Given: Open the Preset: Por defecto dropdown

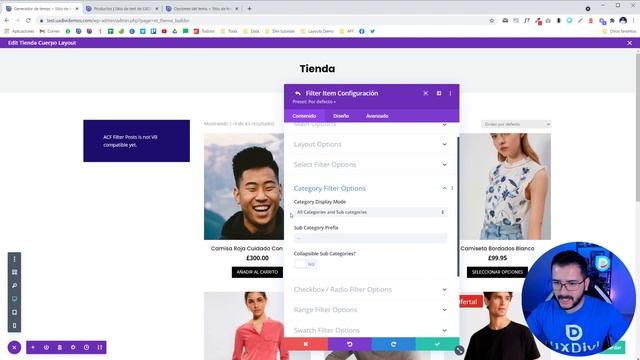Looking at the screenshot, I should [x=314, y=102].
